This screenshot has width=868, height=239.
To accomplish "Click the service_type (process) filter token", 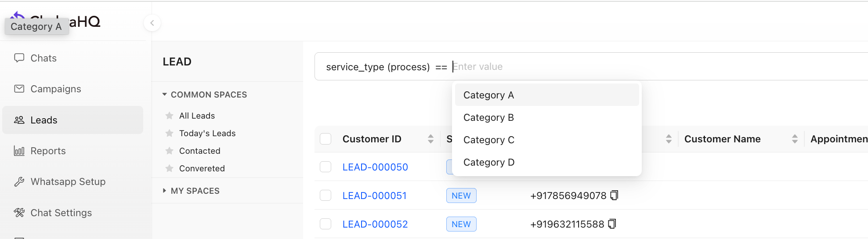I will 378,67.
